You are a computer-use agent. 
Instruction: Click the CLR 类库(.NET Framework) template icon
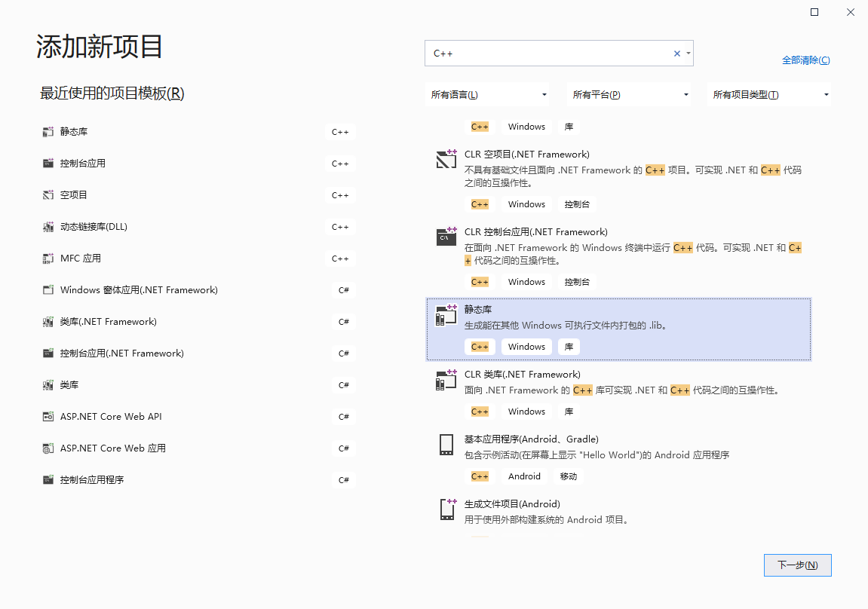point(446,380)
